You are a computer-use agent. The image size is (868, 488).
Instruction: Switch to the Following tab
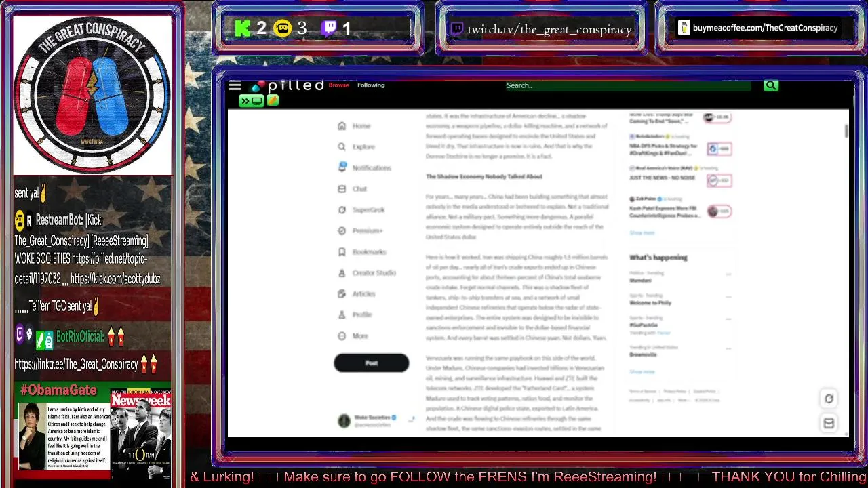coord(371,85)
